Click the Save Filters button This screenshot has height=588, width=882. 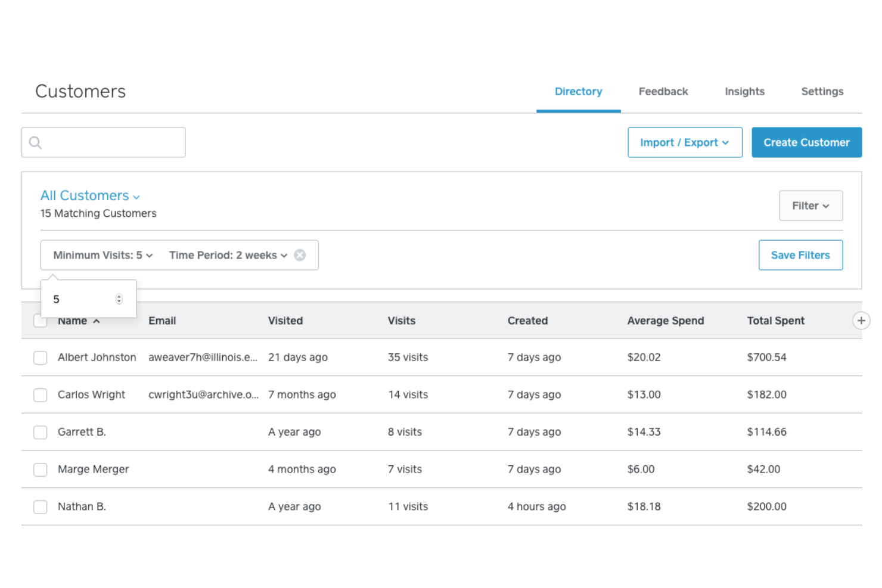click(800, 255)
